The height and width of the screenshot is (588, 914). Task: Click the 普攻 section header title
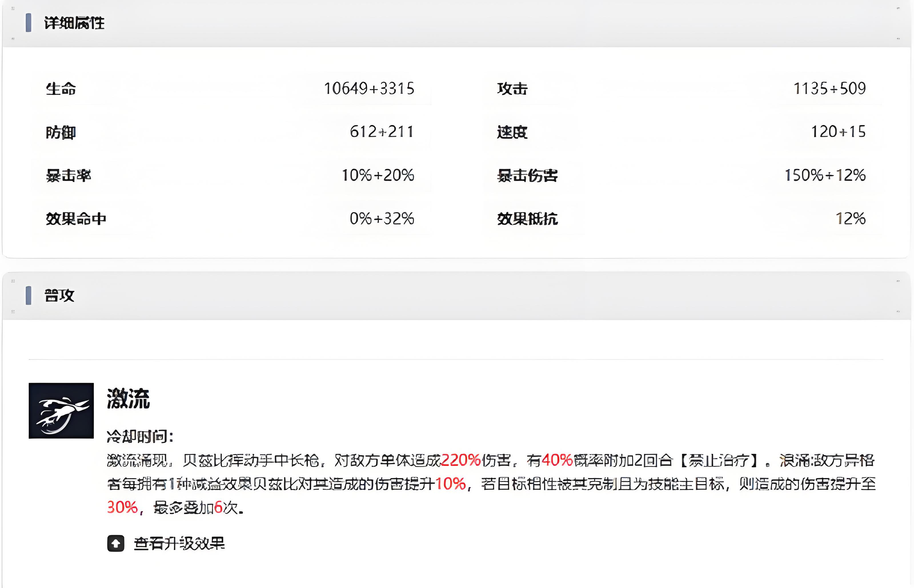point(60,295)
